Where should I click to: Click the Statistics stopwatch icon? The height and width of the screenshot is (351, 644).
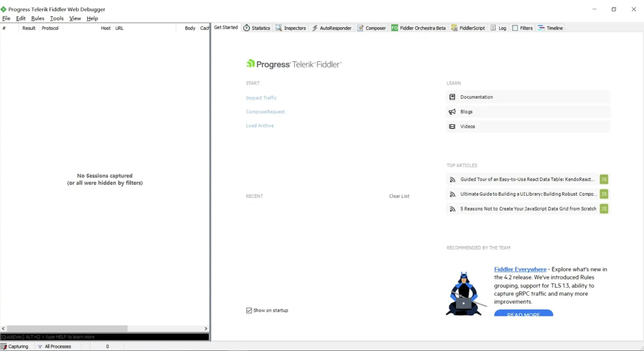[x=247, y=28]
